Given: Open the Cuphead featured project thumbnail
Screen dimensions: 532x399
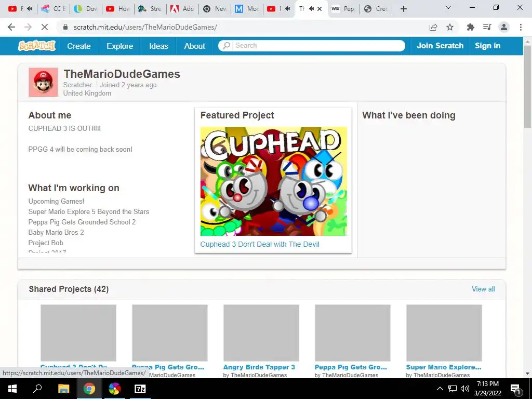Looking at the screenshot, I should [273, 181].
